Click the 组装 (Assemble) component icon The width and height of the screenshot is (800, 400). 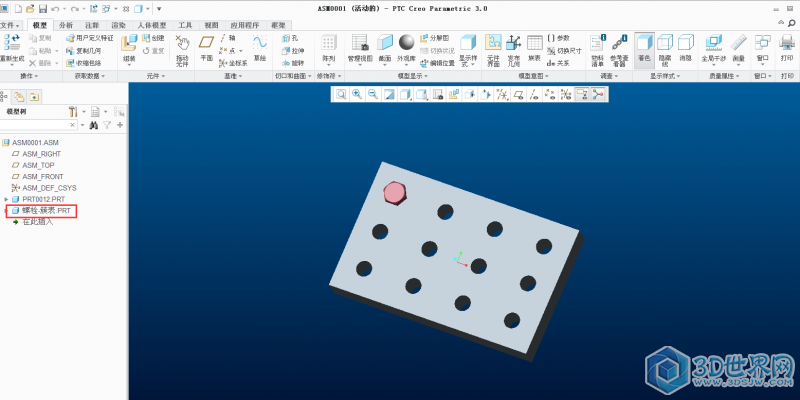129,46
